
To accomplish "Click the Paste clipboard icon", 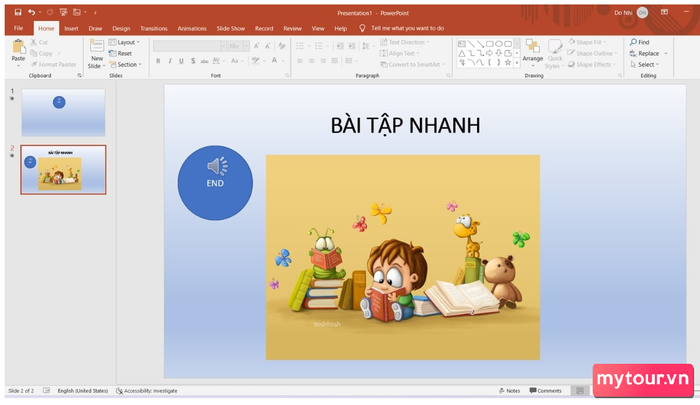I will point(18,46).
